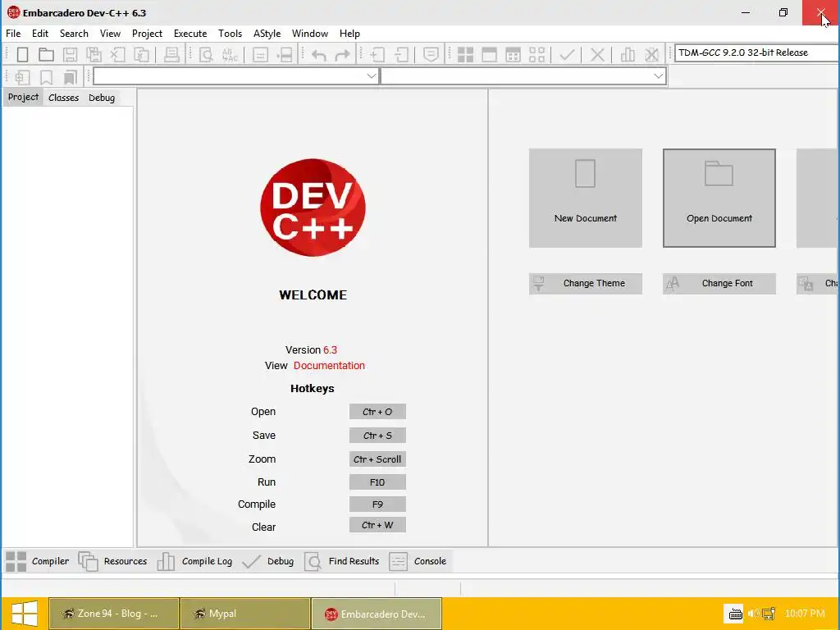Click the Save All toolbar icon

point(94,55)
